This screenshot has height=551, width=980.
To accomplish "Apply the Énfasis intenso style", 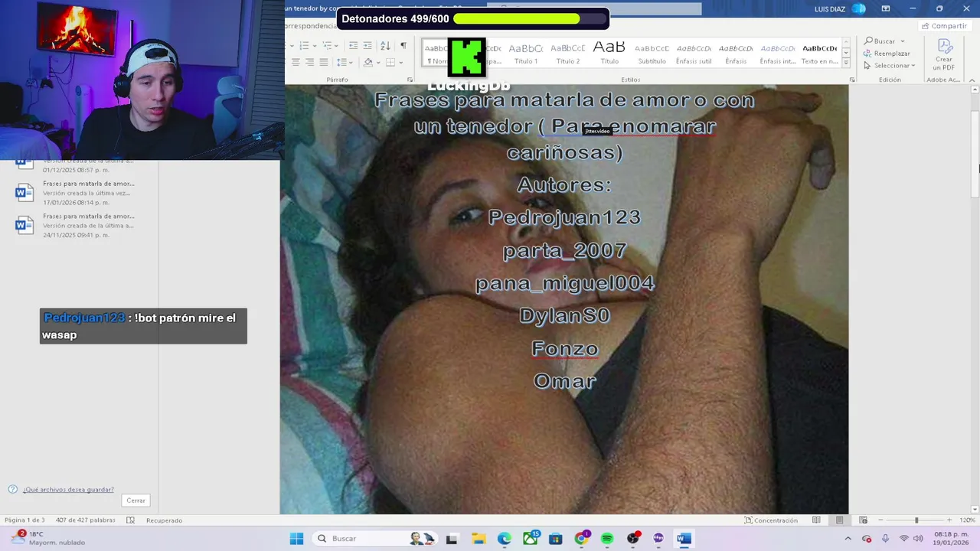I will pyautogui.click(x=778, y=53).
